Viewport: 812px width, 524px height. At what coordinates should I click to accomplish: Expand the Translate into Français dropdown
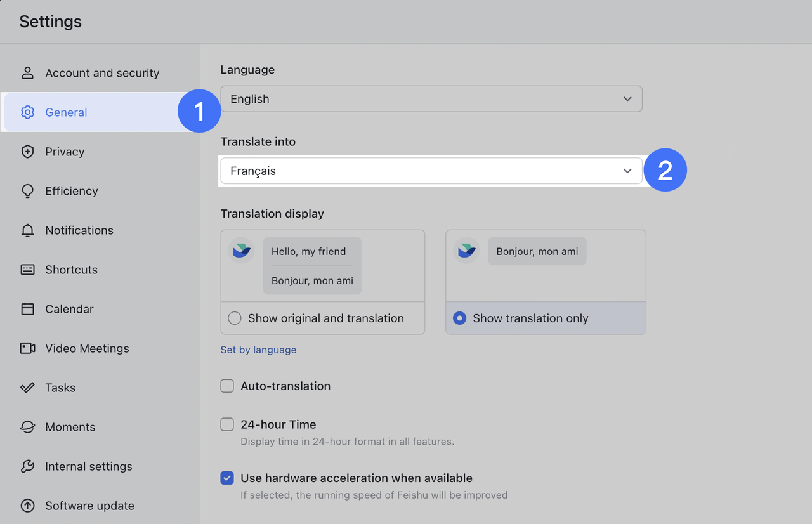tap(431, 171)
